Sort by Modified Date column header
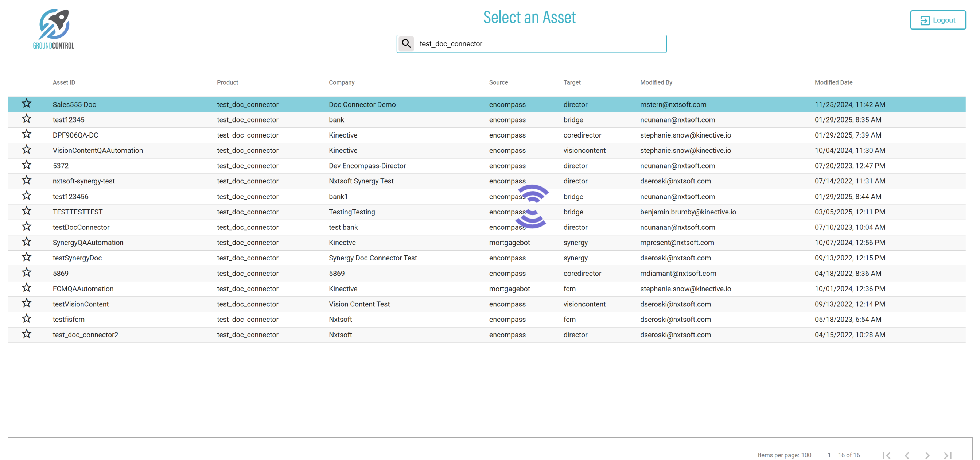The width and height of the screenshot is (980, 460). pyautogui.click(x=833, y=82)
